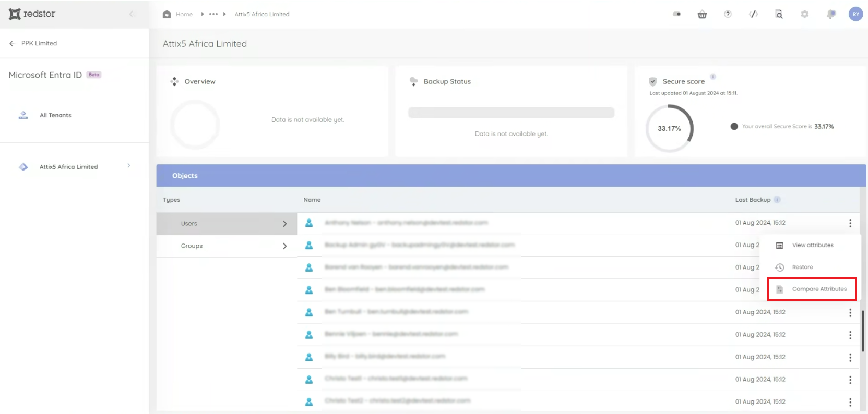The width and height of the screenshot is (868, 414).
Task: Click the Ben Bloomfield user icon
Action: coord(309,290)
